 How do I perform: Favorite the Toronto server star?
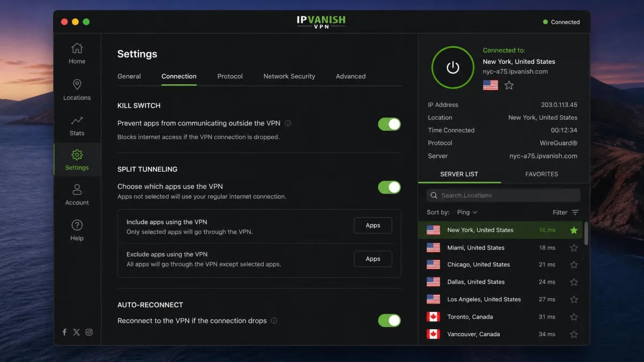point(574,317)
